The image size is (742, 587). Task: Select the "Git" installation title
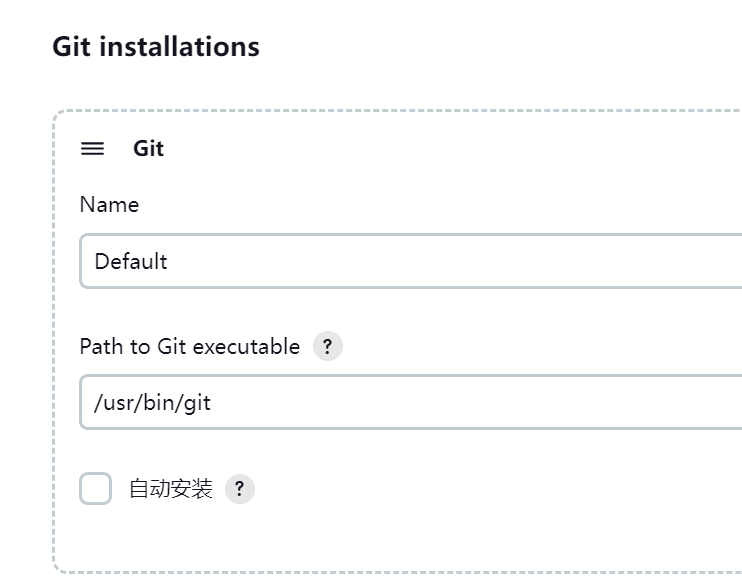148,149
